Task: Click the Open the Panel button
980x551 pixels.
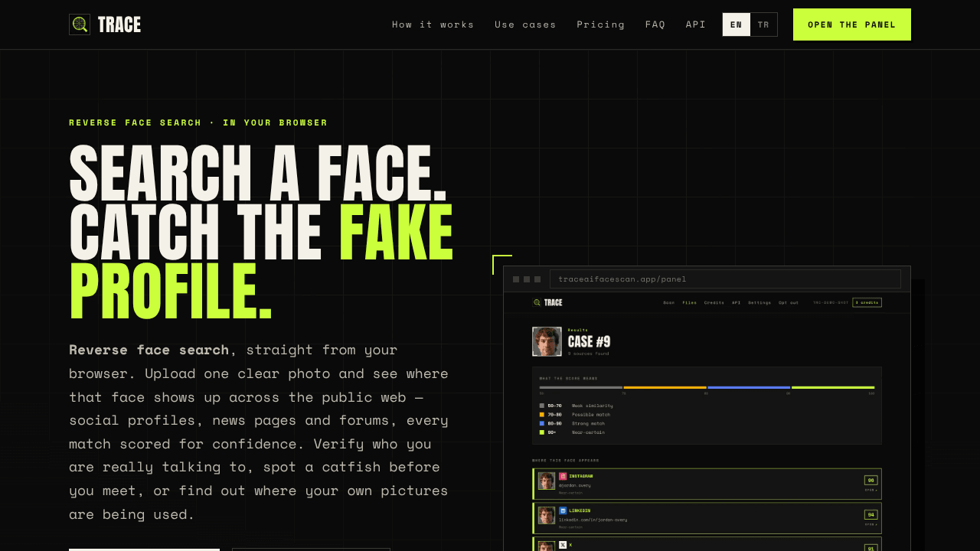Action: click(x=852, y=24)
